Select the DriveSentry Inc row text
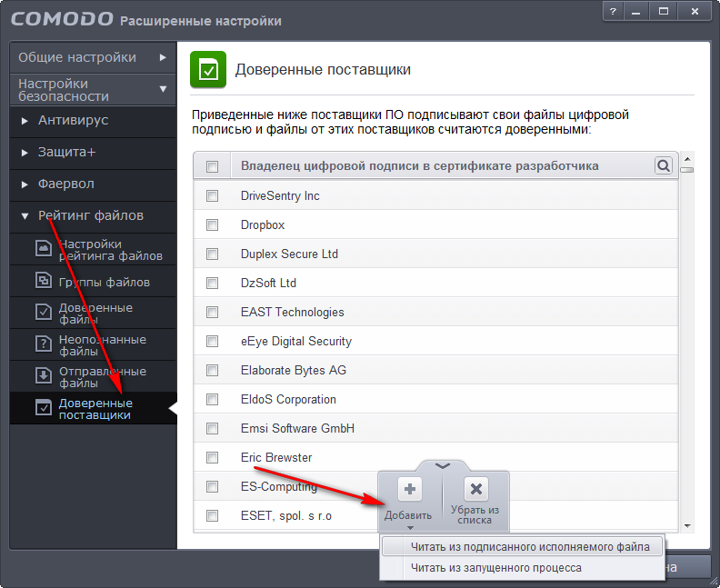This screenshot has height=588, width=720. coord(280,196)
